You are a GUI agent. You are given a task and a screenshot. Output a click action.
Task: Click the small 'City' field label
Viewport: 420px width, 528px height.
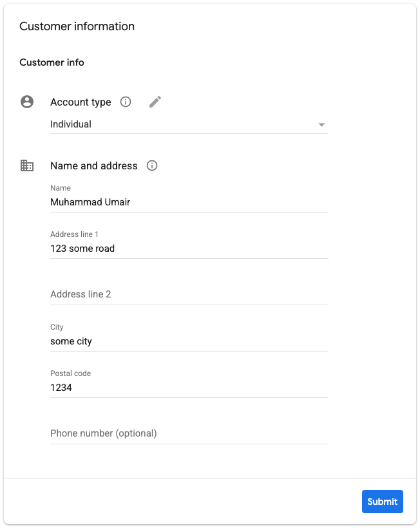click(57, 327)
